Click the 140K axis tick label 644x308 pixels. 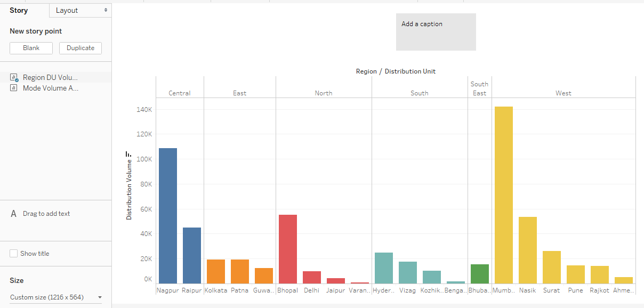pos(145,110)
